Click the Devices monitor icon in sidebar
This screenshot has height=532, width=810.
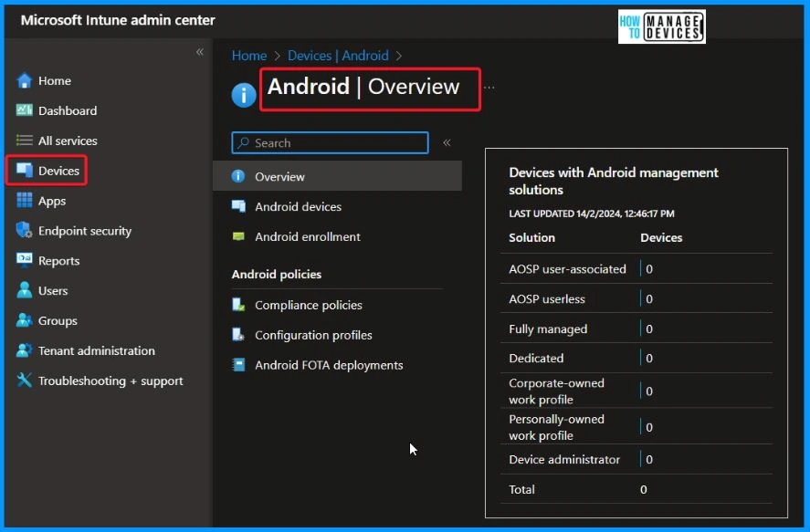click(x=25, y=170)
